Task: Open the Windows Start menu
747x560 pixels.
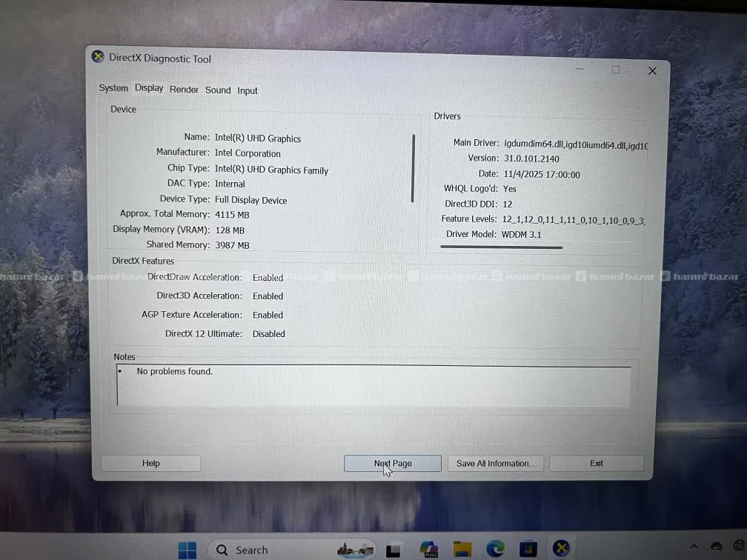Action: pos(187,550)
